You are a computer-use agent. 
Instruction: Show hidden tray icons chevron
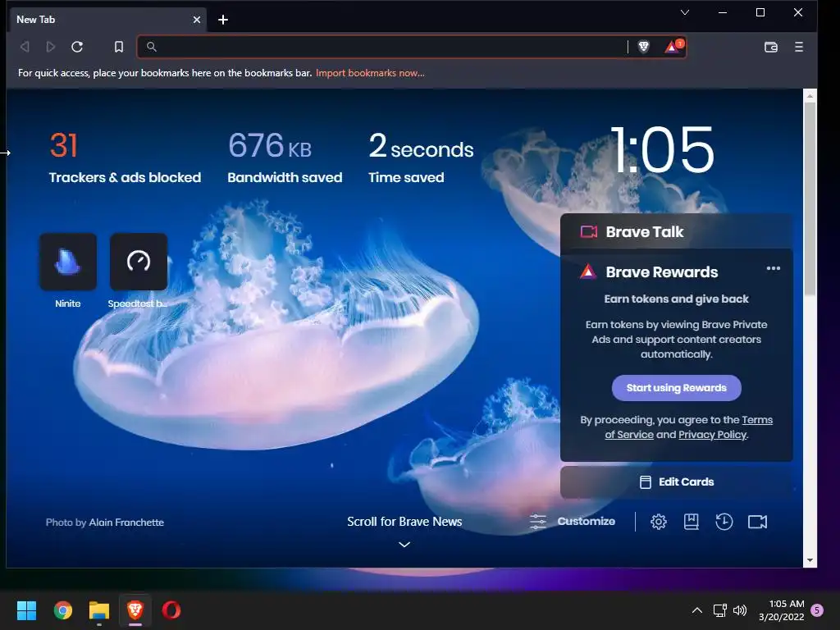tap(697, 610)
